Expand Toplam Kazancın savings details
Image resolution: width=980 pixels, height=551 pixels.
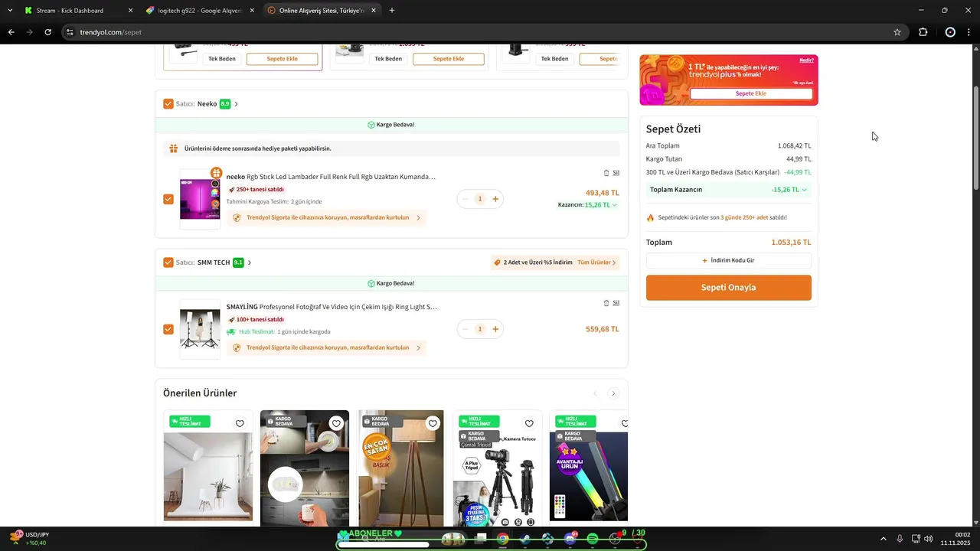804,190
